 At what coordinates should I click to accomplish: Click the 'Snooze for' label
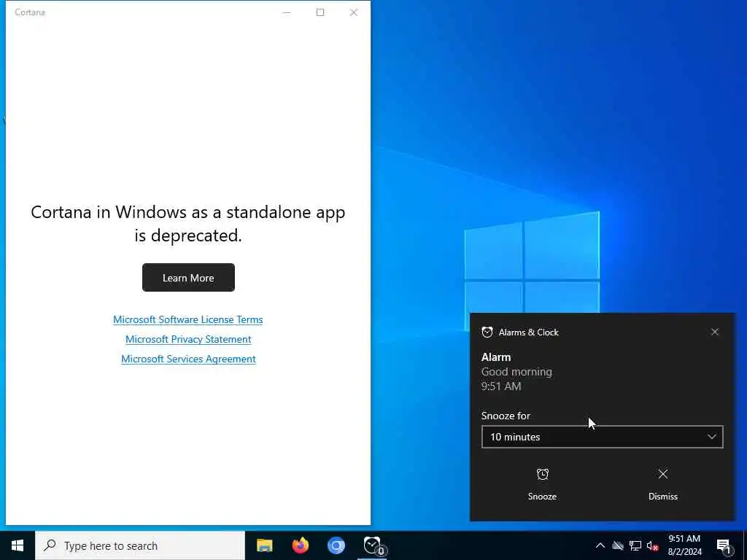tap(506, 416)
